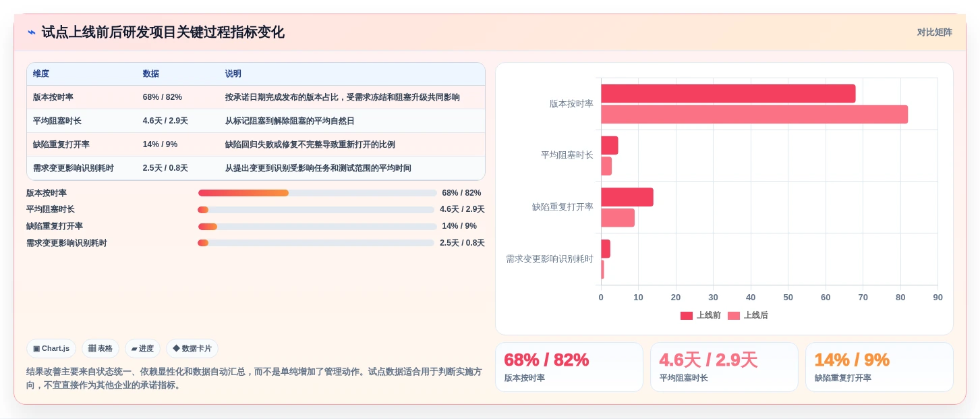980x419 pixels.
Task: Click the 缺陷重复打开率 progress bar
Action: pos(317,226)
